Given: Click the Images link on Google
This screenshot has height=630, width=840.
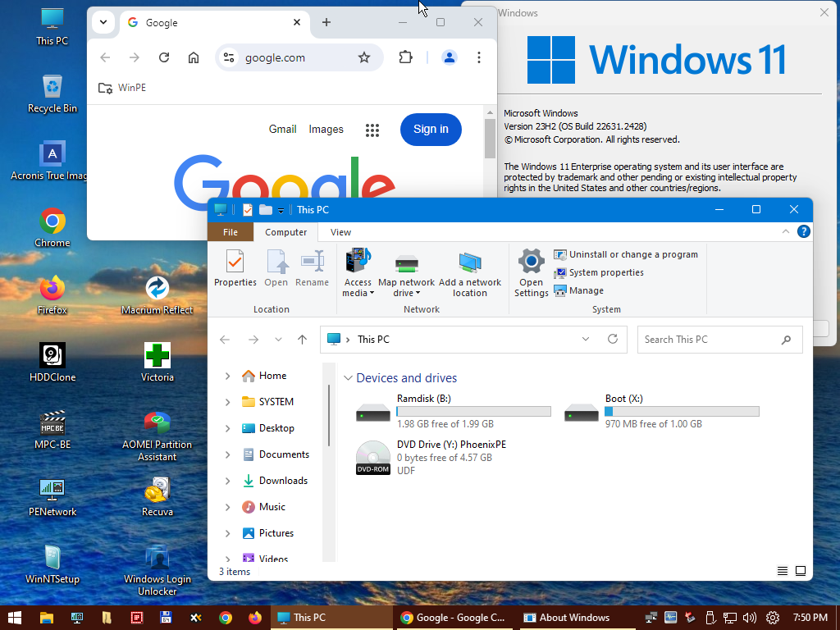Looking at the screenshot, I should tap(326, 129).
